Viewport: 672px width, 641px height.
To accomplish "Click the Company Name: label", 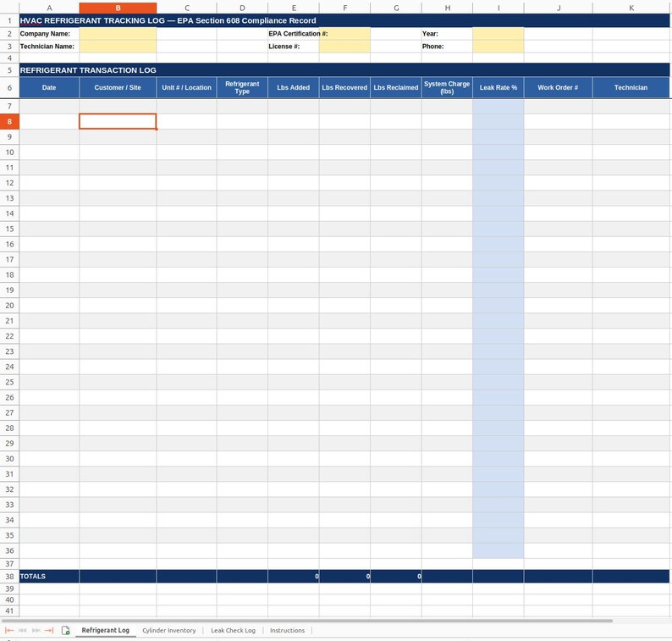I will click(x=45, y=33).
